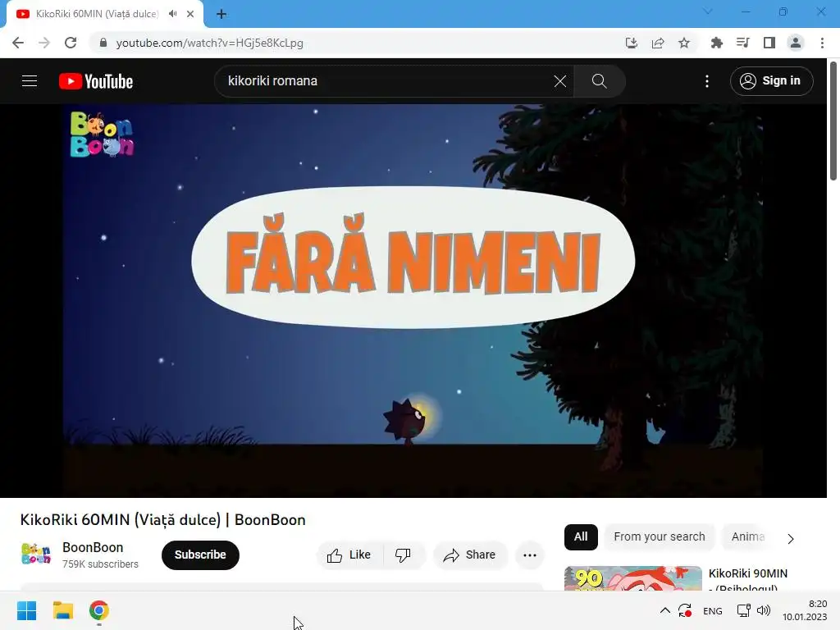Install app icon in address bar
Image resolution: width=840 pixels, height=630 pixels.
pos(632,43)
